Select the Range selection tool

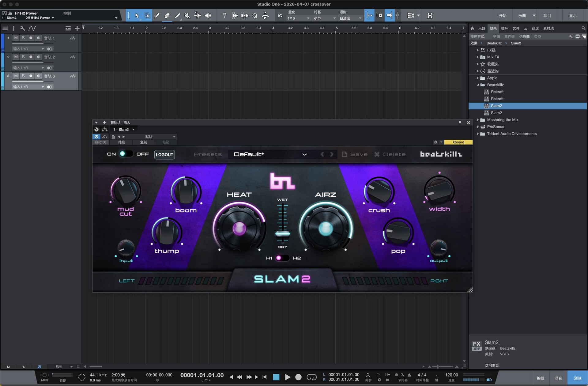[147, 16]
